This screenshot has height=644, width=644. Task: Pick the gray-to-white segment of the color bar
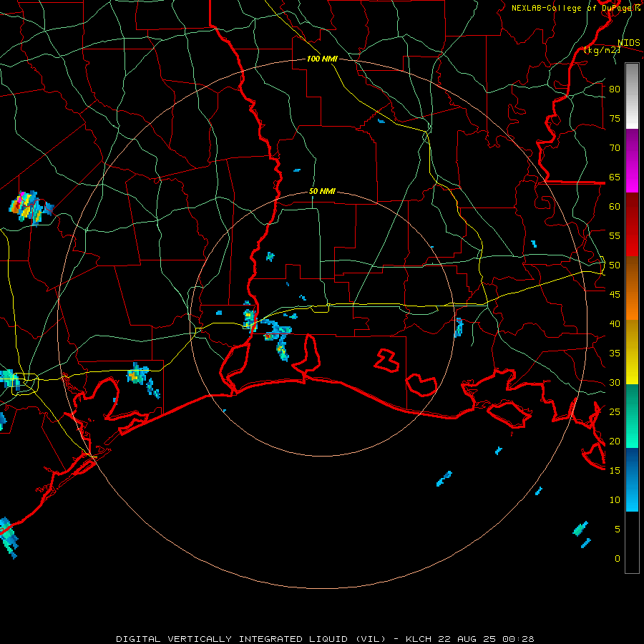tap(632, 96)
